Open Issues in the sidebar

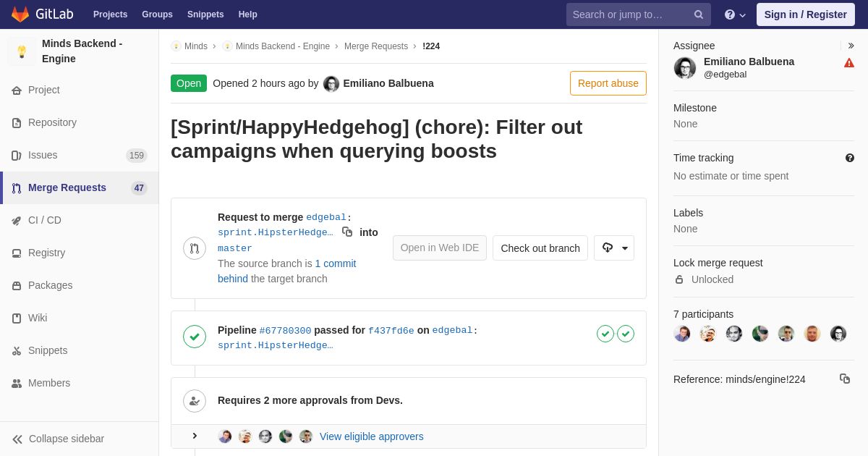pyautogui.click(x=80, y=155)
